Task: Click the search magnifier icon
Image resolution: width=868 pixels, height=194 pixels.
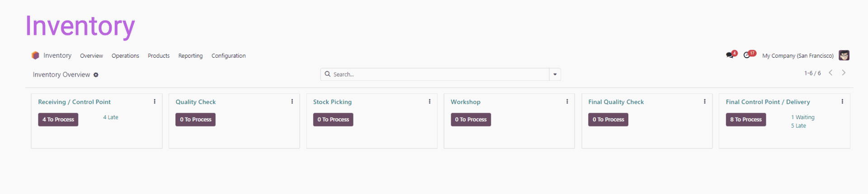Action: [327, 74]
